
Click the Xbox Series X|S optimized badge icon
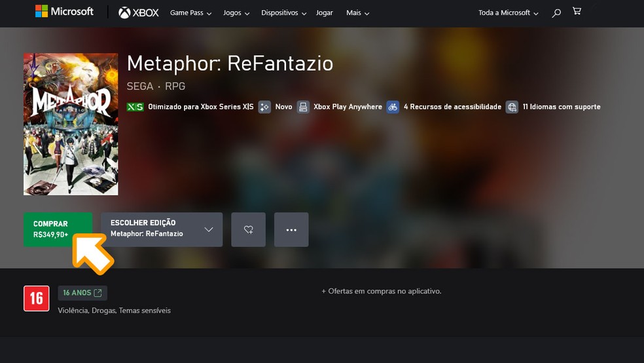pyautogui.click(x=135, y=107)
